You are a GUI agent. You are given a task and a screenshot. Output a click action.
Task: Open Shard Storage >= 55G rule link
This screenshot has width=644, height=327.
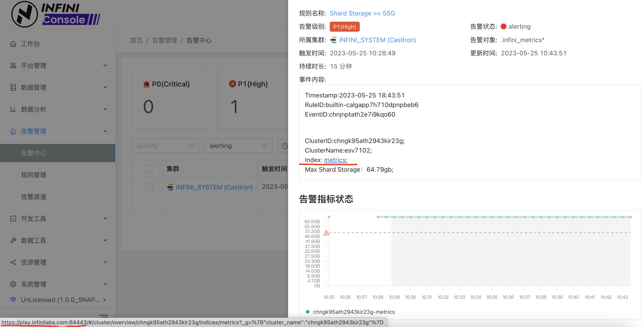[362, 13]
